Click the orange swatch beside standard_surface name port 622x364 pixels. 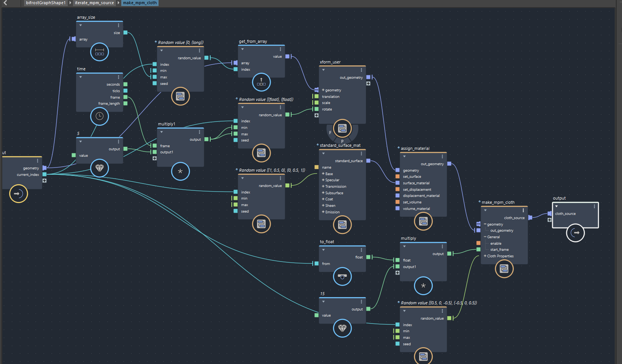316,167
